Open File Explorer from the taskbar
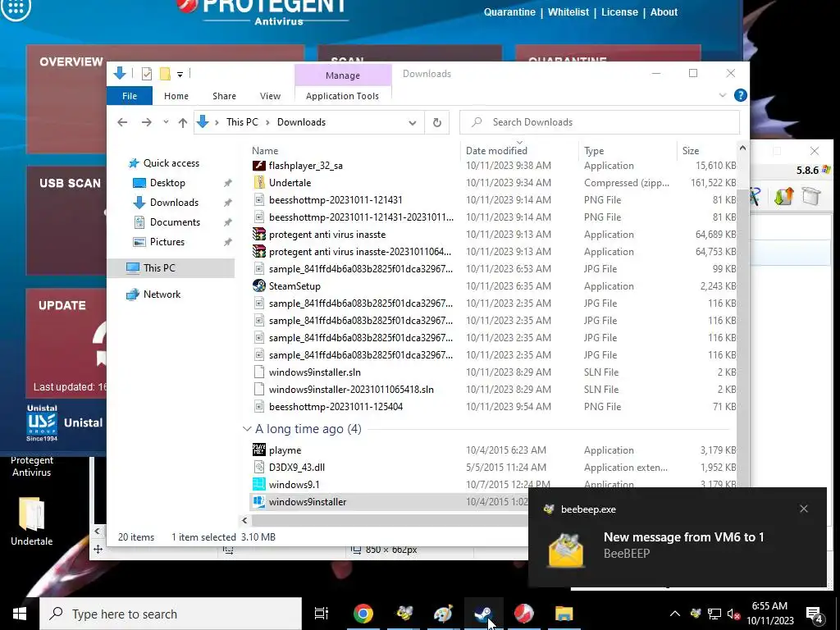840x630 pixels. pos(564,614)
